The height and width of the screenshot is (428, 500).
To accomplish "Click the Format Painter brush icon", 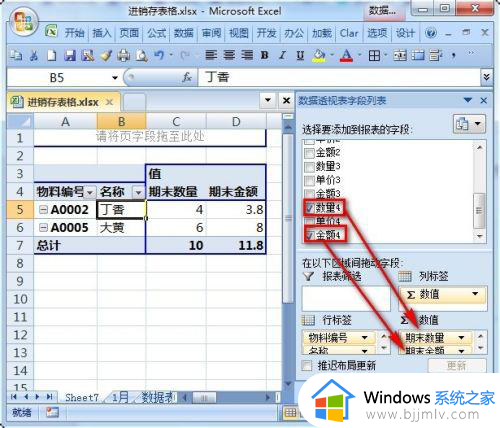I will pyautogui.click(x=106, y=55).
